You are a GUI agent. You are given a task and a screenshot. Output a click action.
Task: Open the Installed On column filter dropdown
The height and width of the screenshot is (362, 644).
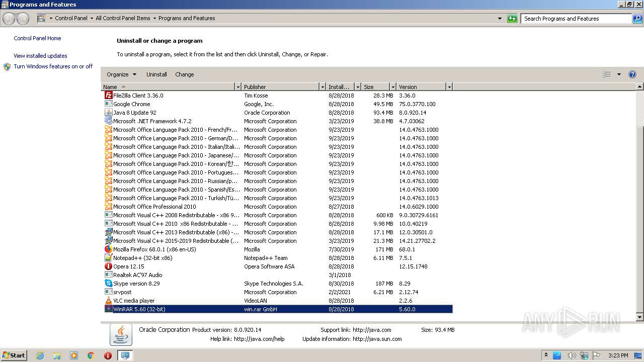(358, 87)
